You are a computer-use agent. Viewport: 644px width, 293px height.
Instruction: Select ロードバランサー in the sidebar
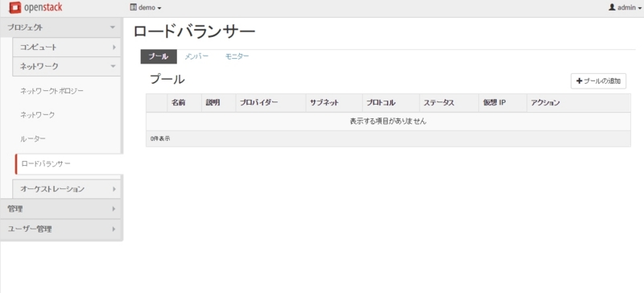[x=69, y=164]
